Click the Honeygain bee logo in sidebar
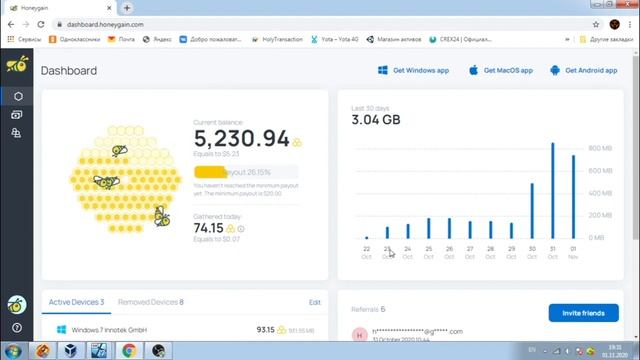Viewport: 640px width, 360px height. (17, 64)
